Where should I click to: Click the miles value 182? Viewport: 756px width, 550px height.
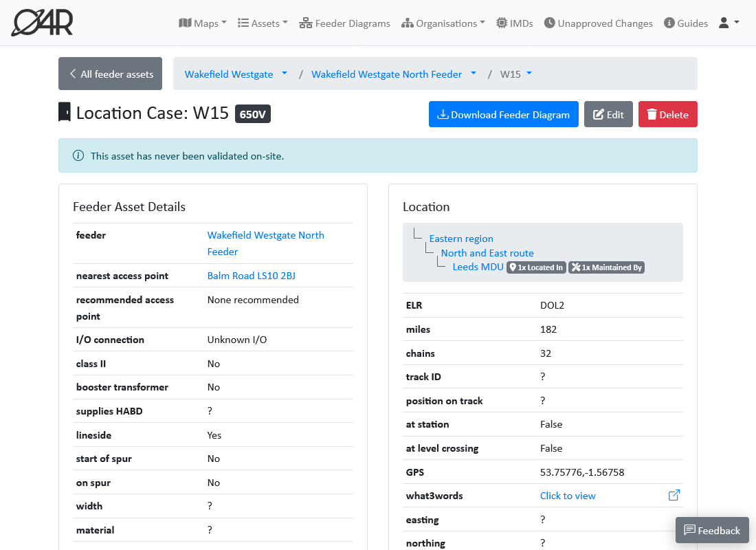[548, 329]
